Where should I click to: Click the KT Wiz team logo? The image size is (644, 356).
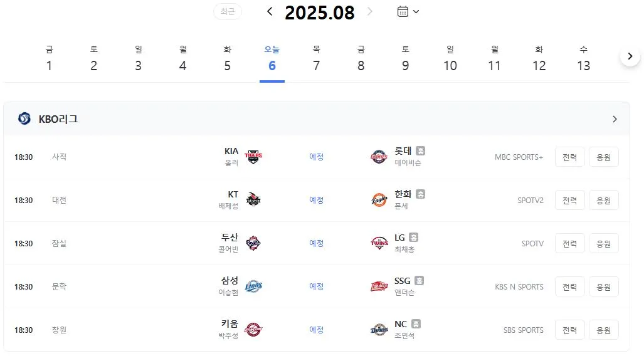click(253, 200)
